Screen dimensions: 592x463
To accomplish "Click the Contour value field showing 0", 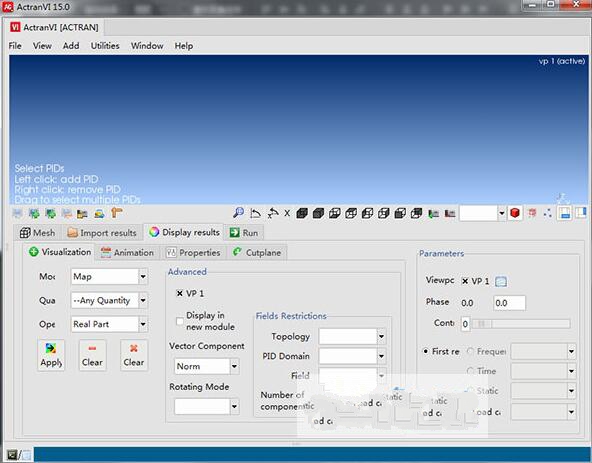I will 465,324.
